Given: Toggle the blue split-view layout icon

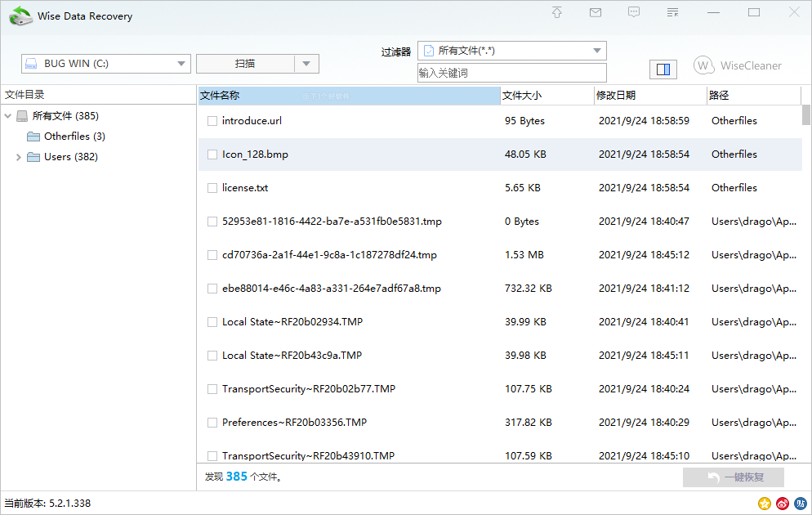Looking at the screenshot, I should point(663,69).
